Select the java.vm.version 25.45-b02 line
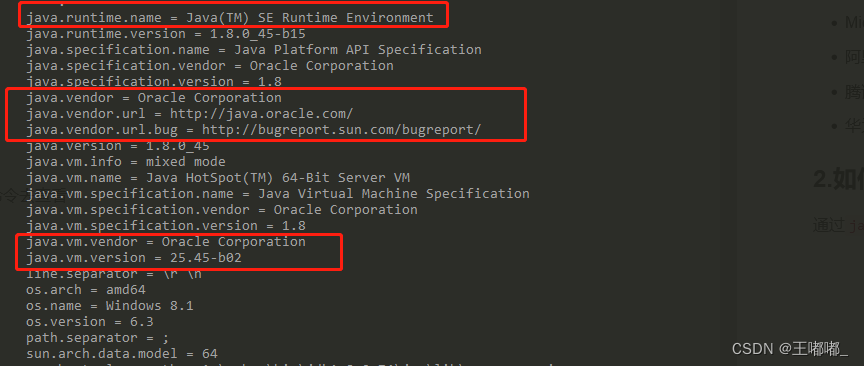The height and width of the screenshot is (366, 864). [133, 257]
